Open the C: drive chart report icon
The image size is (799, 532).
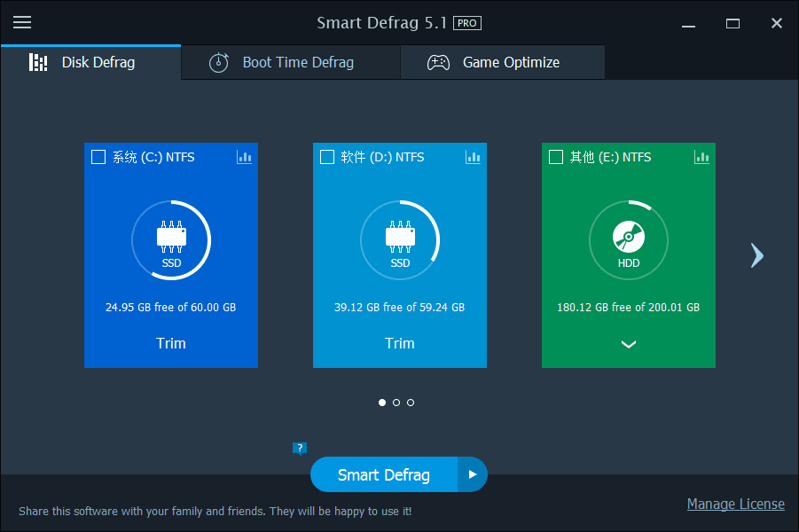[x=244, y=157]
